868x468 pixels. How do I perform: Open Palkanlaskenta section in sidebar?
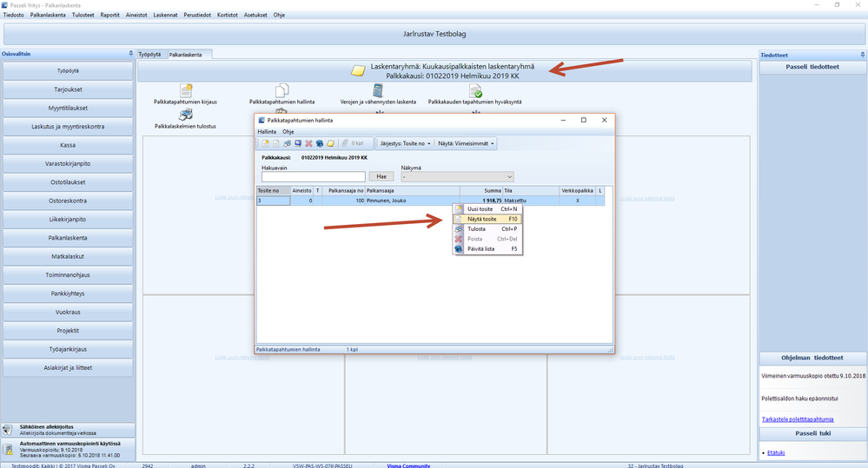(68, 238)
